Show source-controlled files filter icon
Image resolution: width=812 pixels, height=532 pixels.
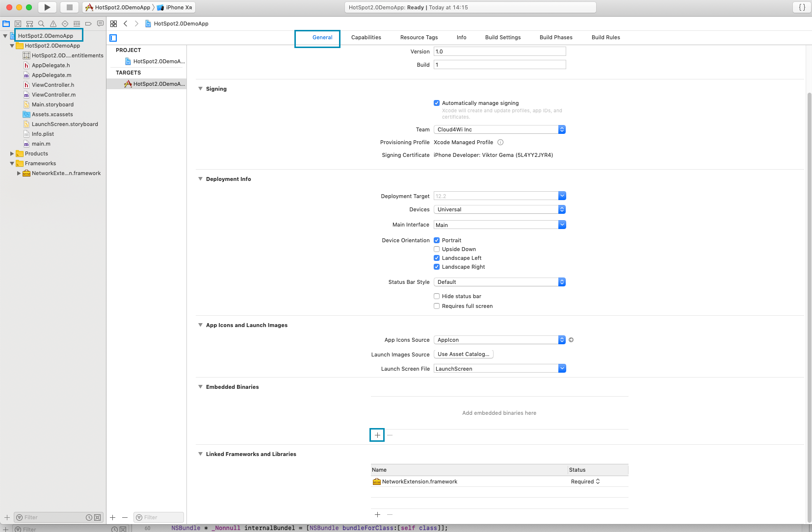97,517
